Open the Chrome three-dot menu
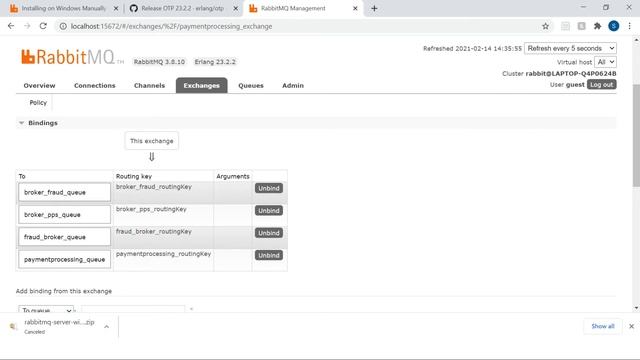Viewport: 640px width, 360px height. coord(629,26)
